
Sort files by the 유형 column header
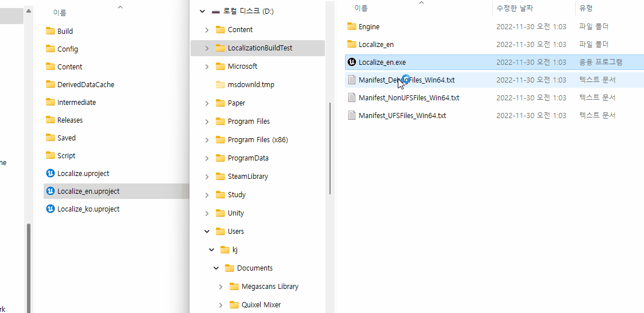586,8
